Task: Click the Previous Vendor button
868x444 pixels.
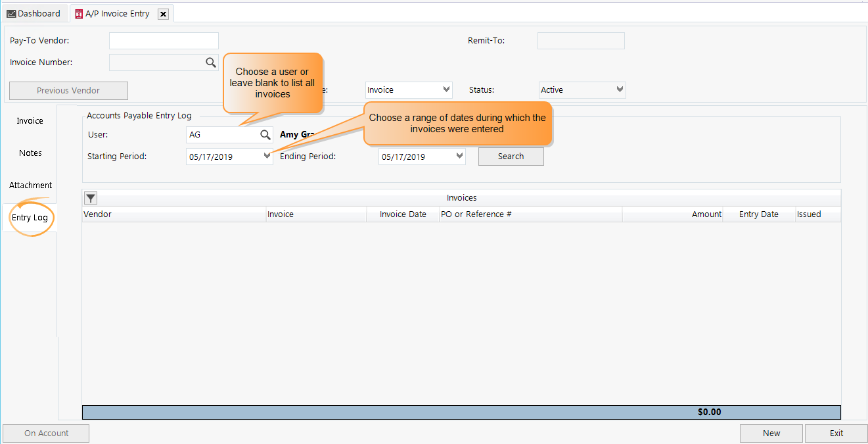Action: coord(68,90)
